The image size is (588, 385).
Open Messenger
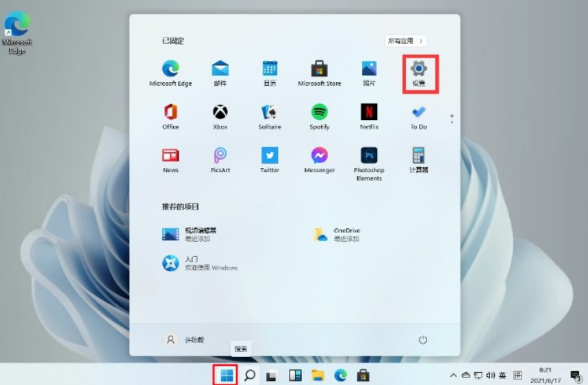coord(320,160)
